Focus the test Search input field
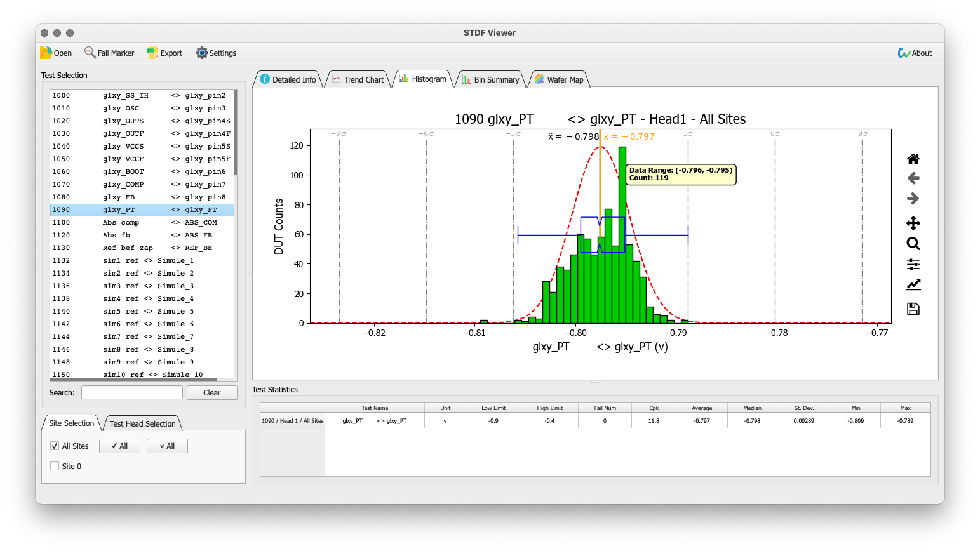Image resolution: width=980 pixels, height=551 pixels. 132,393
